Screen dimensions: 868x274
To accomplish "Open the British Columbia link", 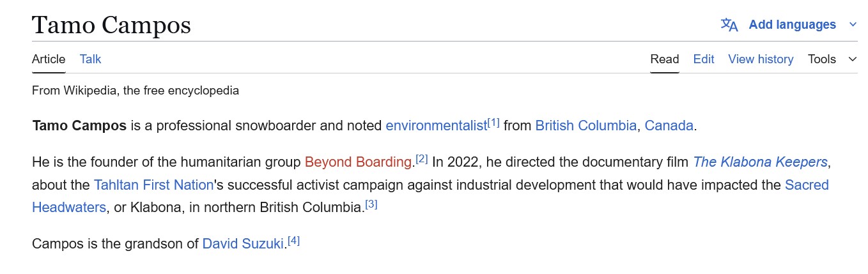I will click(x=585, y=126).
